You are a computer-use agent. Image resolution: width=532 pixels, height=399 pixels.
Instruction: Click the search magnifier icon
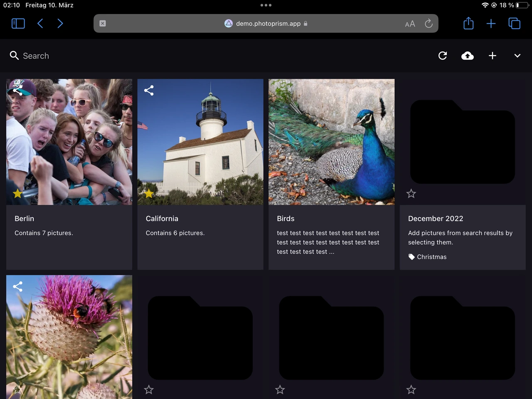14,55
